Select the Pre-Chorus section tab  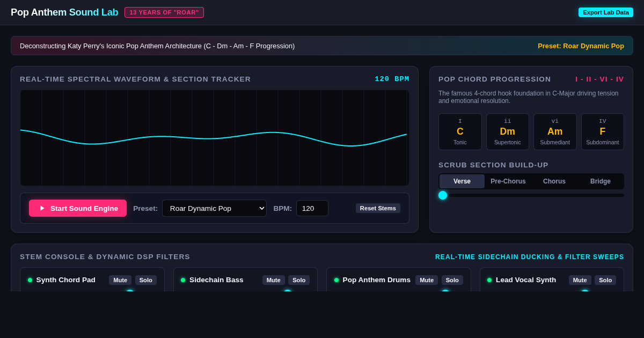click(508, 181)
